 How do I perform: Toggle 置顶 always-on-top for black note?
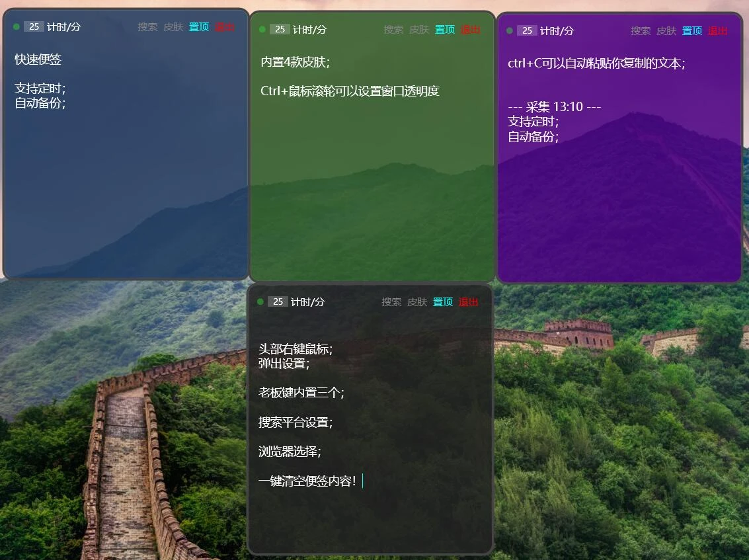(x=443, y=302)
